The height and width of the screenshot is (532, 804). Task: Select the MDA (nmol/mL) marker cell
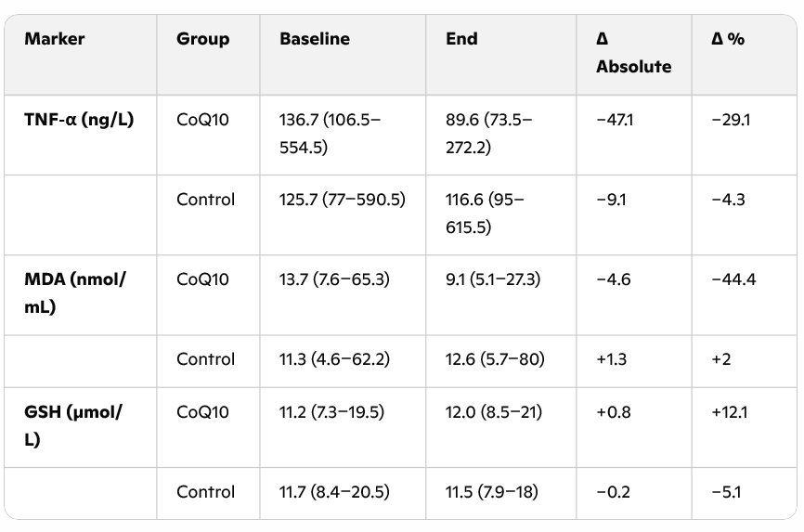74,292
